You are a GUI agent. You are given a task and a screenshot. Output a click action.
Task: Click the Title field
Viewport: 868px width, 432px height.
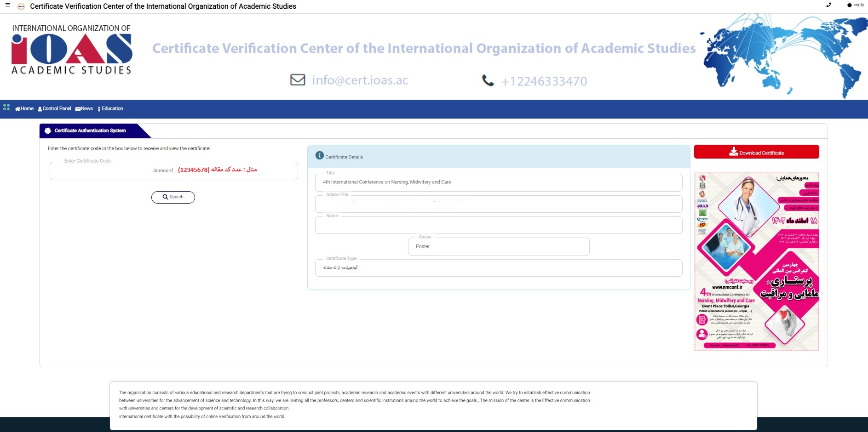tap(499, 182)
